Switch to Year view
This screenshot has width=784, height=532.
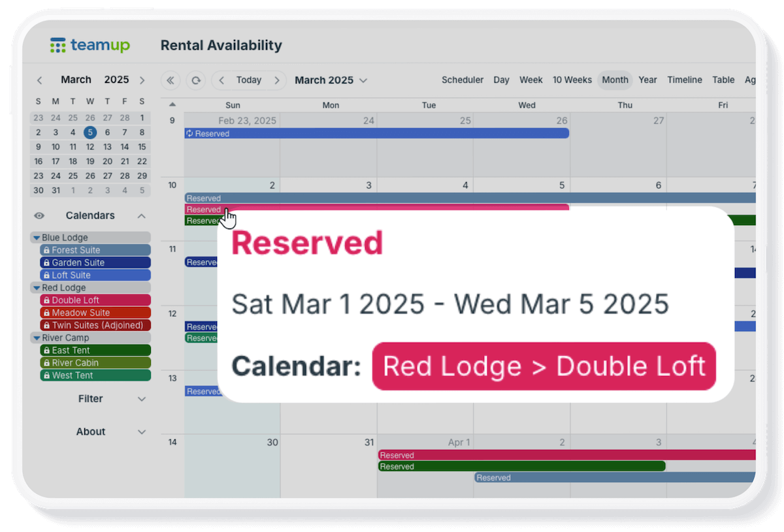pyautogui.click(x=647, y=80)
